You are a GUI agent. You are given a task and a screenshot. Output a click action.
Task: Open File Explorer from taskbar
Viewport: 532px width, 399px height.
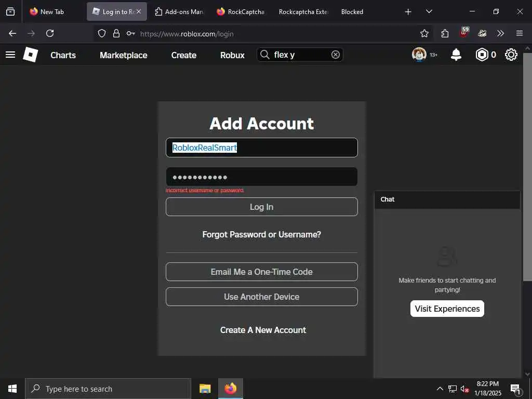(205, 389)
